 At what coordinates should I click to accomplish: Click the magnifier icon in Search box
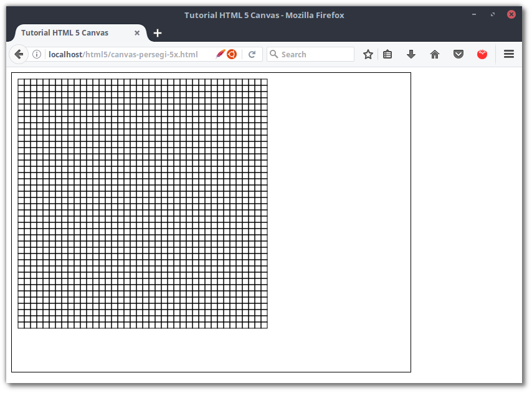(274, 54)
